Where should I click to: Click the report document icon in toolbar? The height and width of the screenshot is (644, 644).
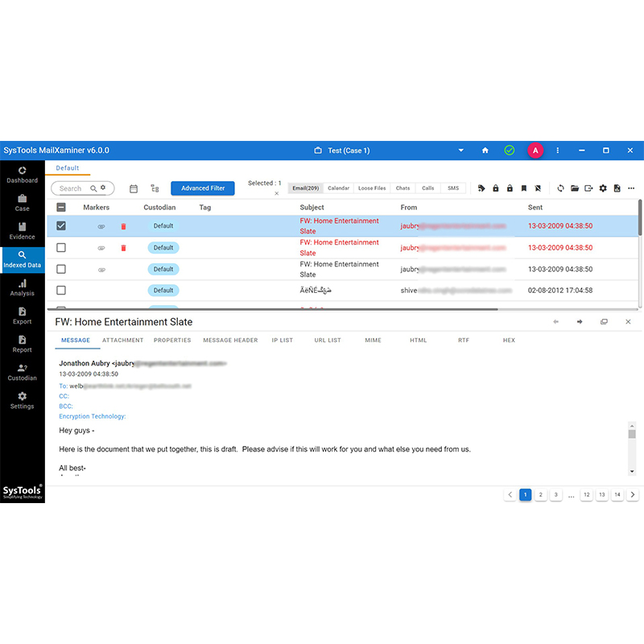tap(617, 188)
